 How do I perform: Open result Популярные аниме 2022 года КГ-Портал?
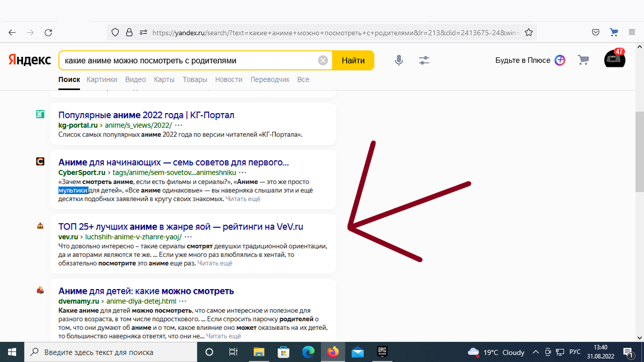click(146, 115)
